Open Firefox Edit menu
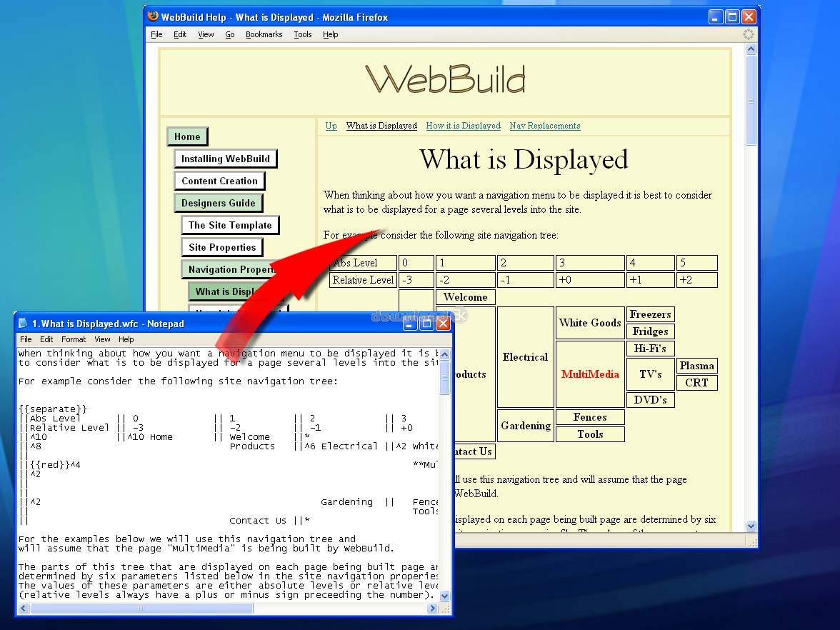 coord(180,34)
